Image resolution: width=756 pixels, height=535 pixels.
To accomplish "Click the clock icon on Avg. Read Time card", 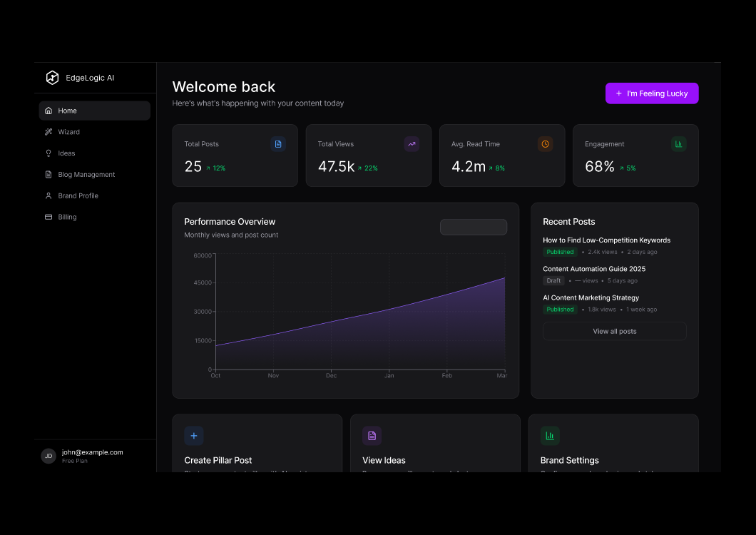I will coord(545,144).
